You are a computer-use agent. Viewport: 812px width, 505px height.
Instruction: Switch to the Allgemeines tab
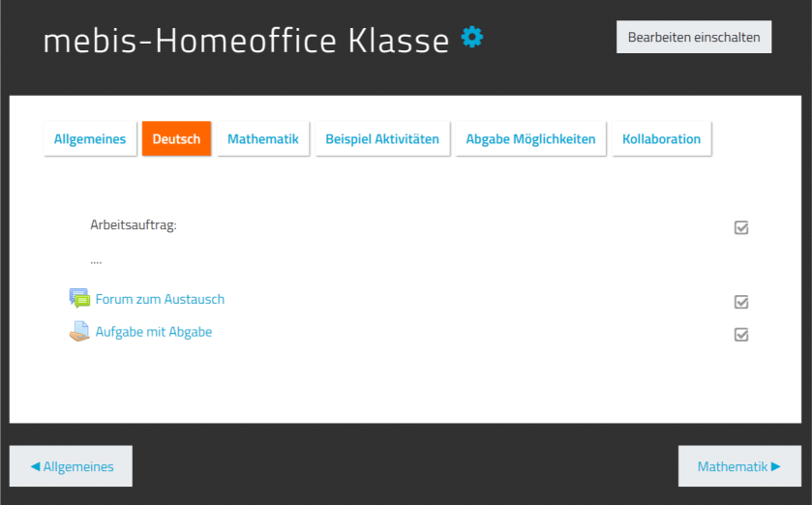(x=90, y=139)
